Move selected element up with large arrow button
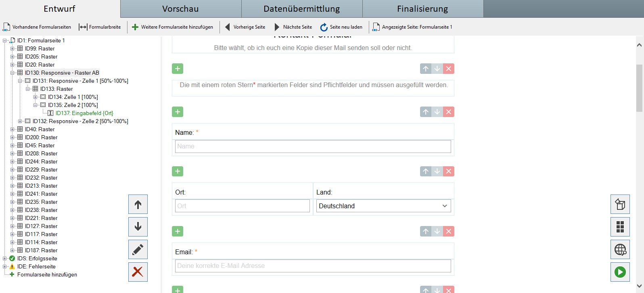 tap(138, 204)
